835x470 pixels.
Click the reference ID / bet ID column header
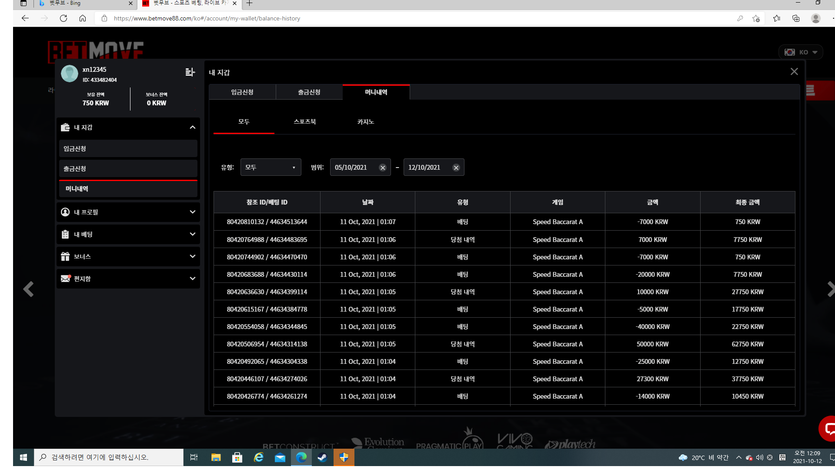pyautogui.click(x=267, y=202)
